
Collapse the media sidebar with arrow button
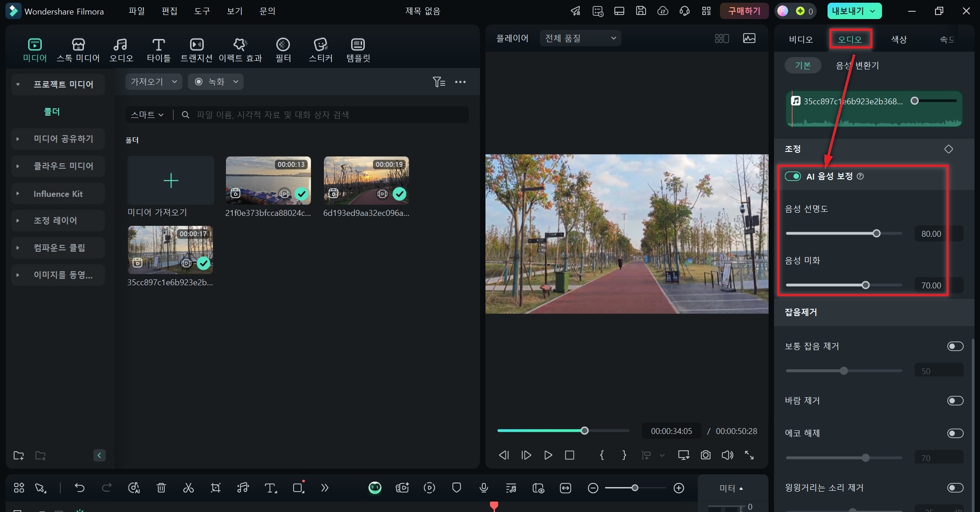99,455
